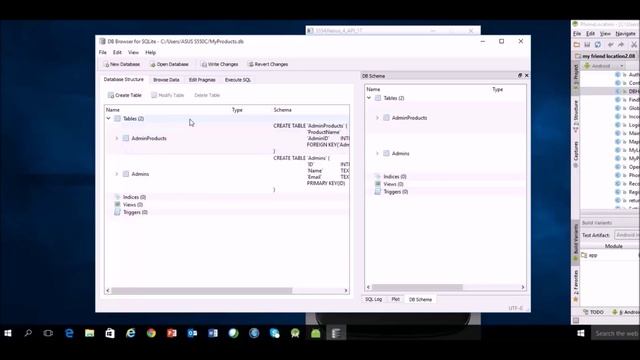The width and height of the screenshot is (640, 360).
Task: Click Structure side tab in Android Studio
Action: [576, 116]
